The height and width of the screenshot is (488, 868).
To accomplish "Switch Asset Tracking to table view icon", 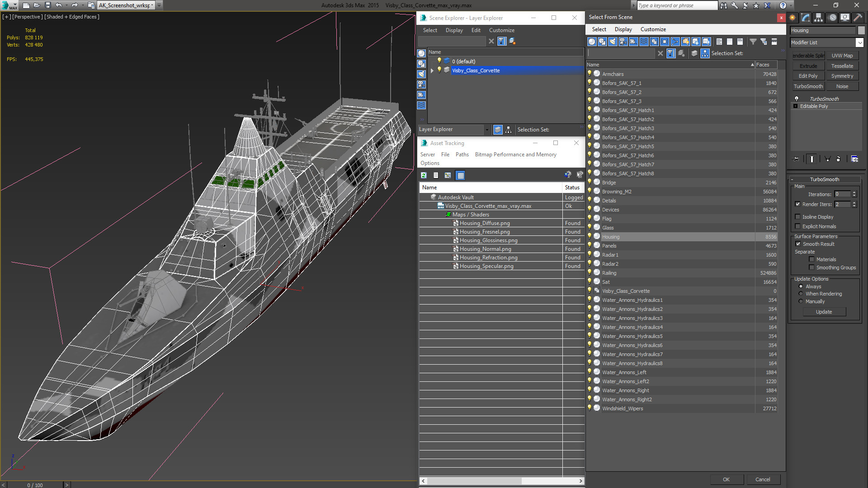I will [460, 175].
